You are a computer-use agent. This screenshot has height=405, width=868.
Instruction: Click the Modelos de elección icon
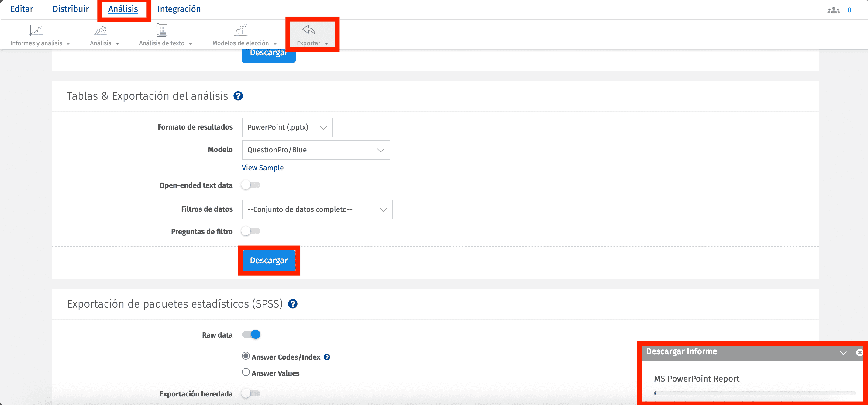(241, 30)
